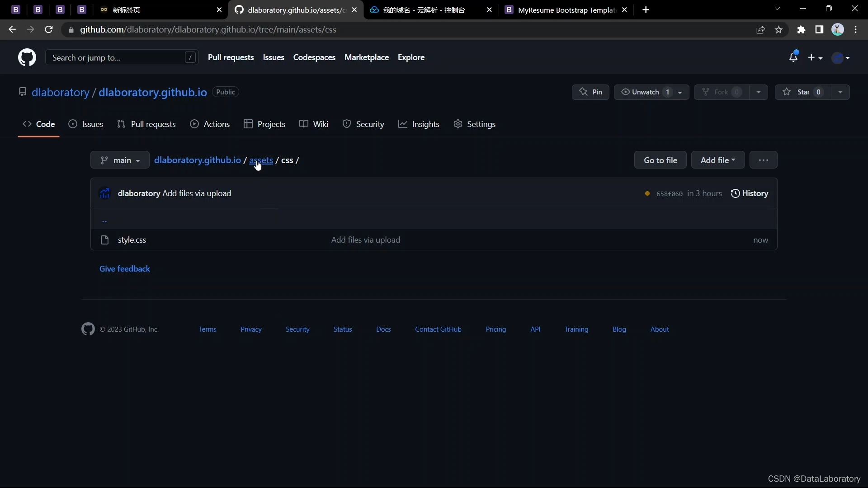Image resolution: width=868 pixels, height=488 pixels.
Task: Open History via the clock icon
Action: click(735, 193)
